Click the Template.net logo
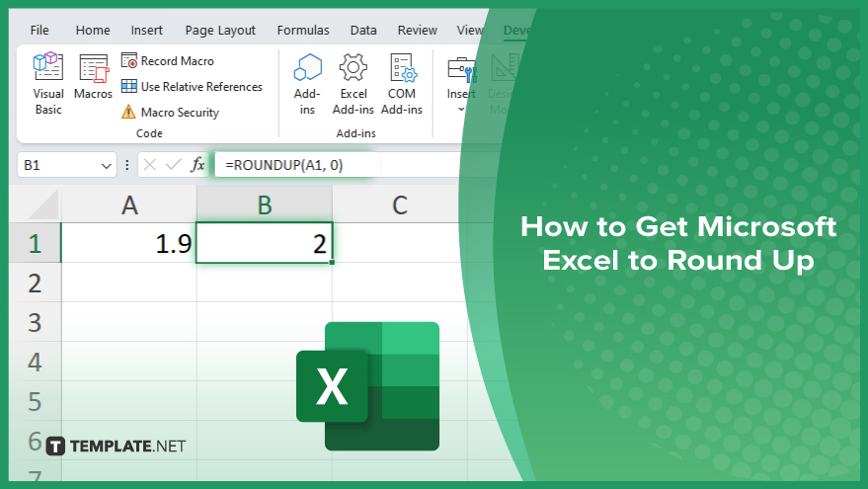 point(116,446)
